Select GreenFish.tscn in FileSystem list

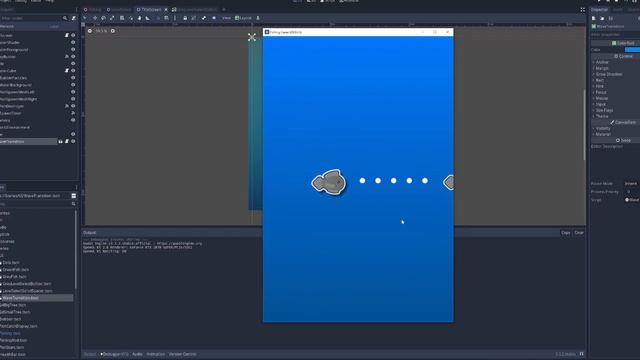(x=16, y=269)
